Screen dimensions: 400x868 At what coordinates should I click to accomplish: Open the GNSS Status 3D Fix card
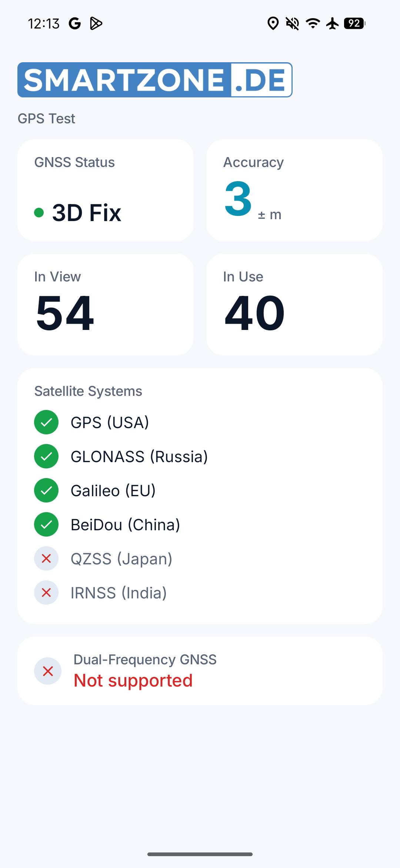(x=106, y=190)
